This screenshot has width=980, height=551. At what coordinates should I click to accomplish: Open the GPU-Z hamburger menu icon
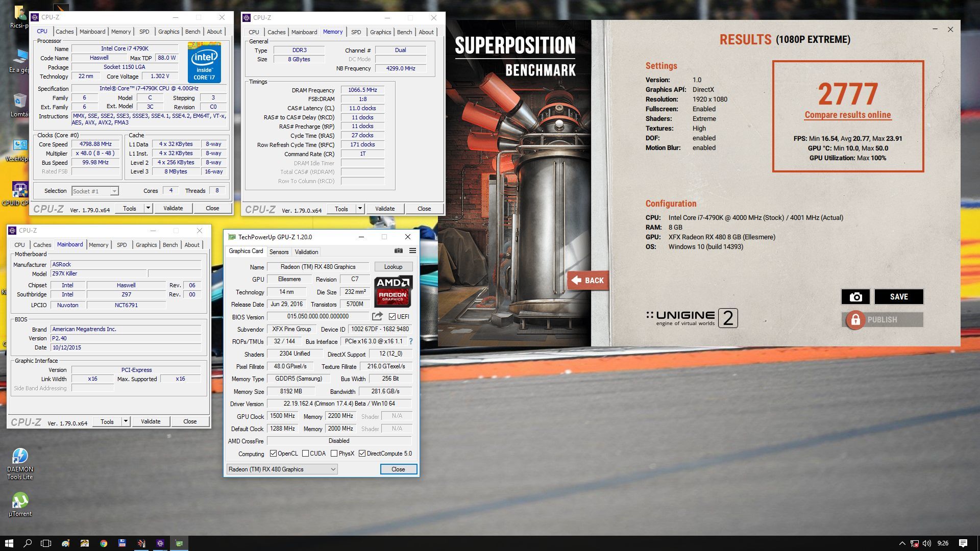pyautogui.click(x=412, y=251)
